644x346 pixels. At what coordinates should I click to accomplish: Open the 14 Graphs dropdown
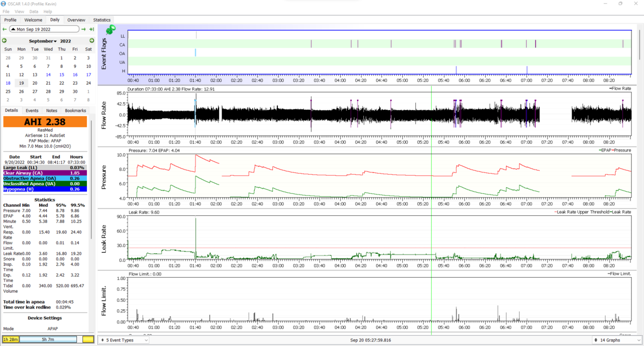point(617,340)
